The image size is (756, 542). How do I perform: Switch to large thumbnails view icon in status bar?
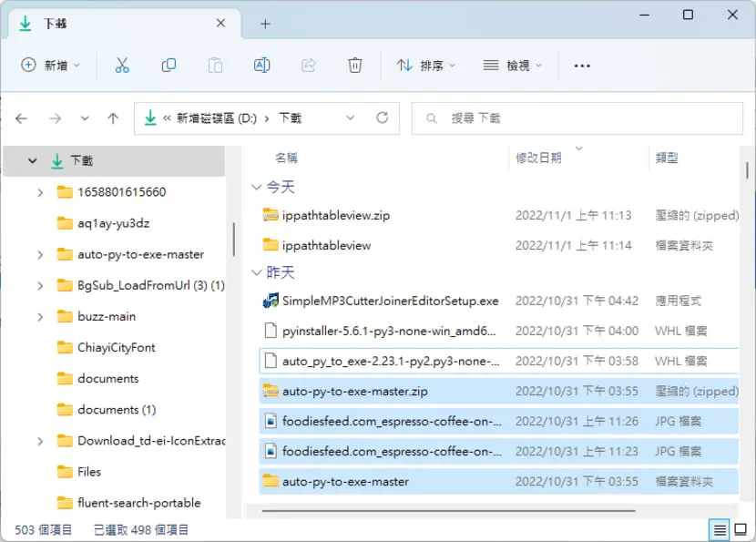[741, 530]
